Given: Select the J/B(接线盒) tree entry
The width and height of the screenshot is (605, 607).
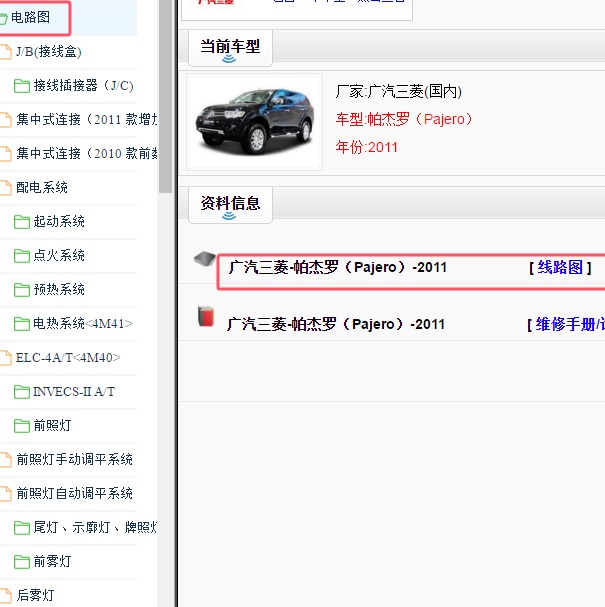Looking at the screenshot, I should [48, 52].
